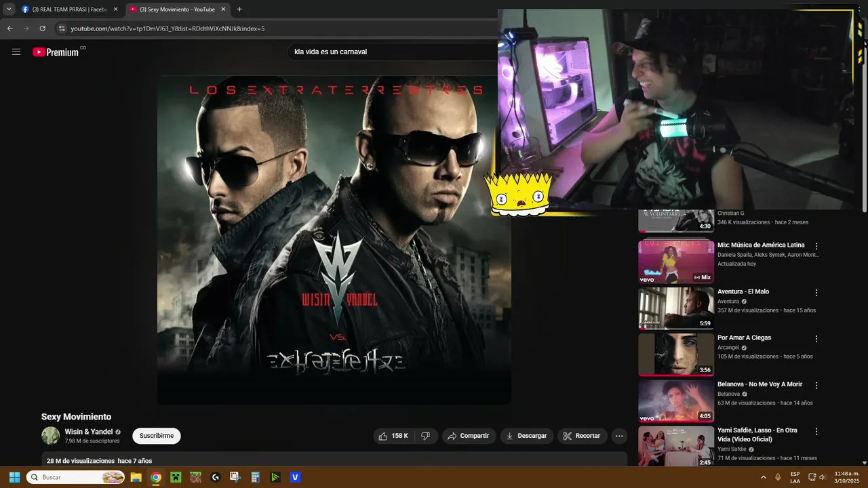Open more actions ellipsis under video
868x488 pixels.
(x=618, y=436)
